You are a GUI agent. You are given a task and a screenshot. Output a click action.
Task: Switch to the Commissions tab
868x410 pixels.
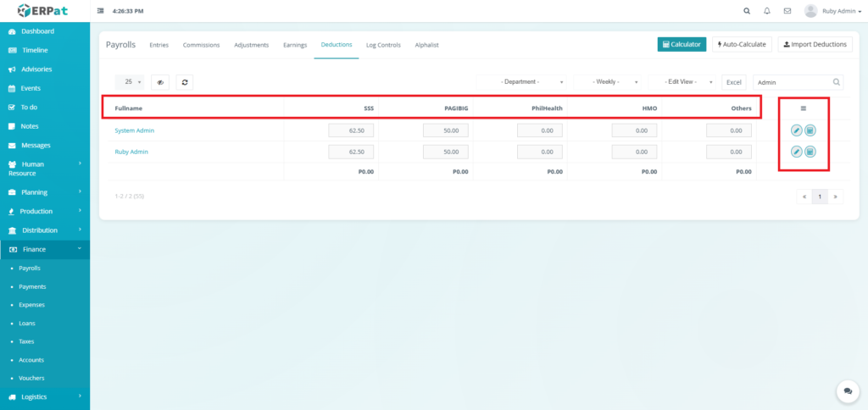[201, 45]
